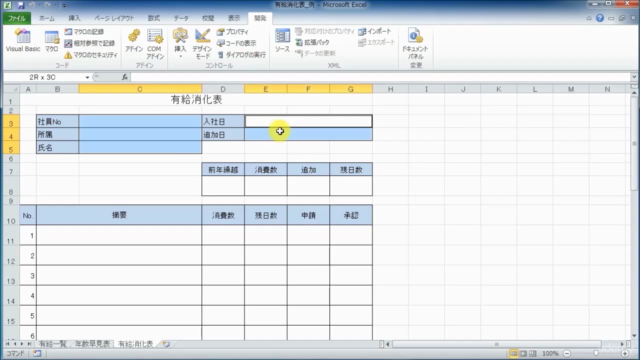This screenshot has height=360, width=640.
Task: Click XML Import button
Action: [x=375, y=31]
